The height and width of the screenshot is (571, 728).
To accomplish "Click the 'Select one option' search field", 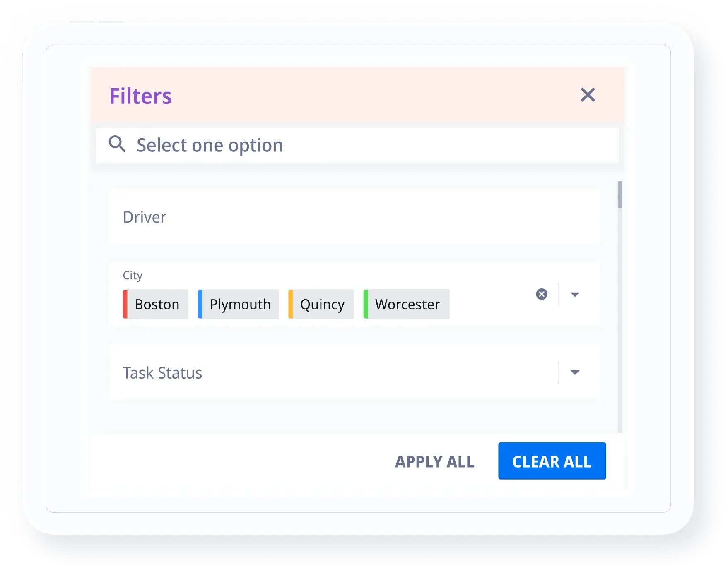I will click(x=356, y=145).
